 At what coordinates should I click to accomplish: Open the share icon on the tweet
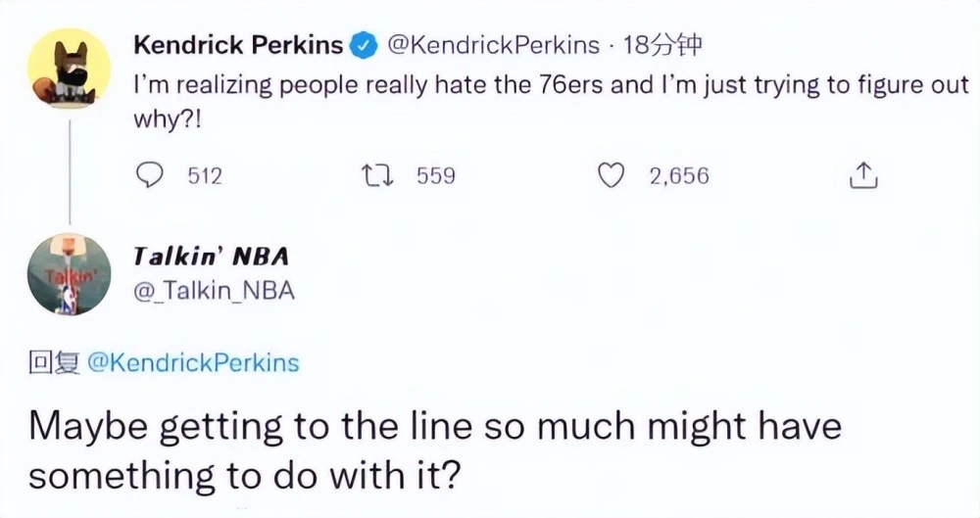coord(858,175)
